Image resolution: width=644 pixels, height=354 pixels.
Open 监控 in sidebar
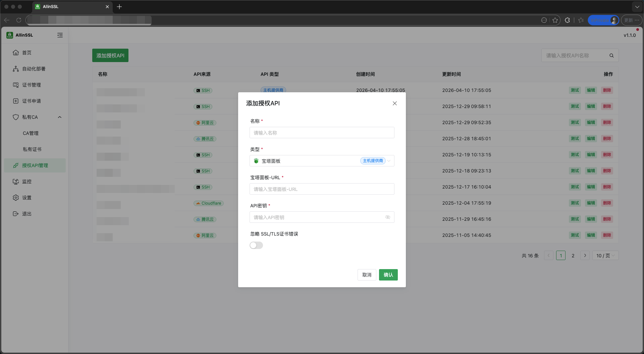[x=35, y=182]
